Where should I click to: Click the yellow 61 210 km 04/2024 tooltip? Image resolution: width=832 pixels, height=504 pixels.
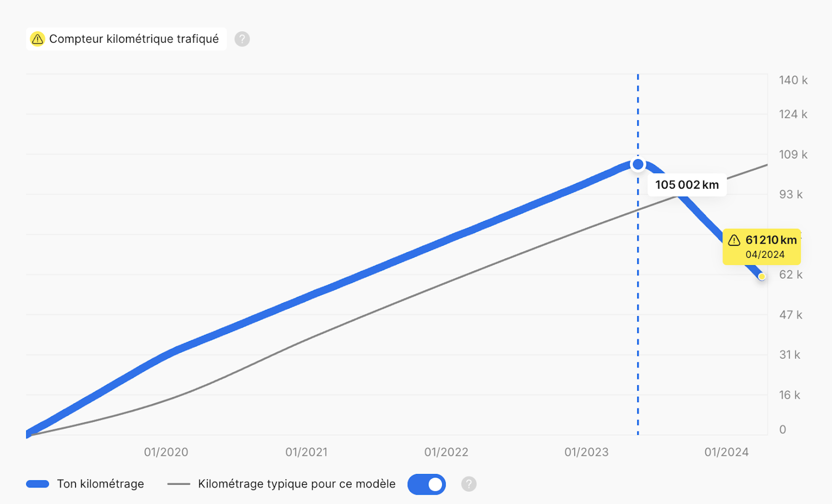(761, 247)
